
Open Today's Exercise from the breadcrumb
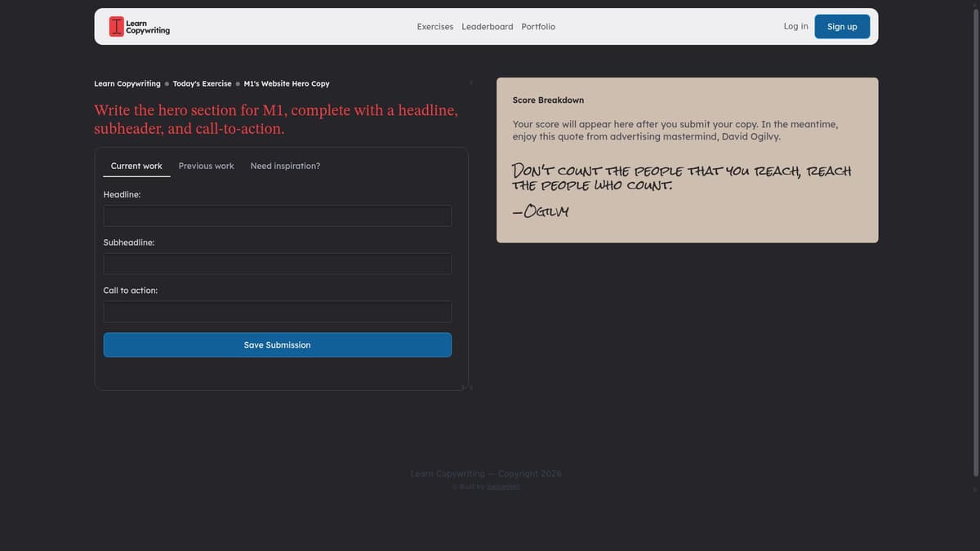click(202, 83)
